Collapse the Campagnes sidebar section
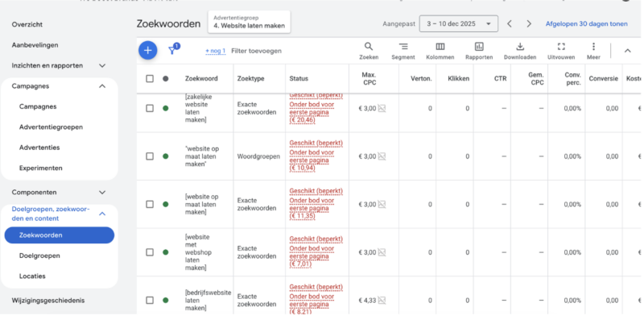Viewport: 644px width, 324px height. 102,85
